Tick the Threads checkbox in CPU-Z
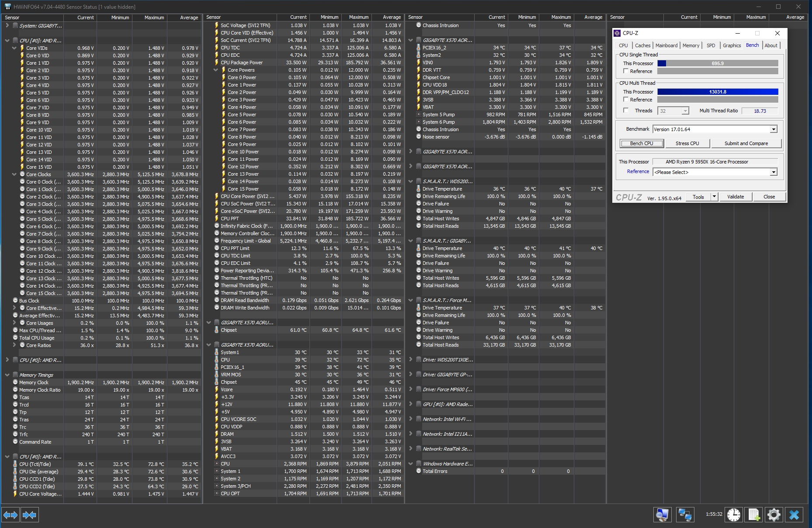 (626, 111)
